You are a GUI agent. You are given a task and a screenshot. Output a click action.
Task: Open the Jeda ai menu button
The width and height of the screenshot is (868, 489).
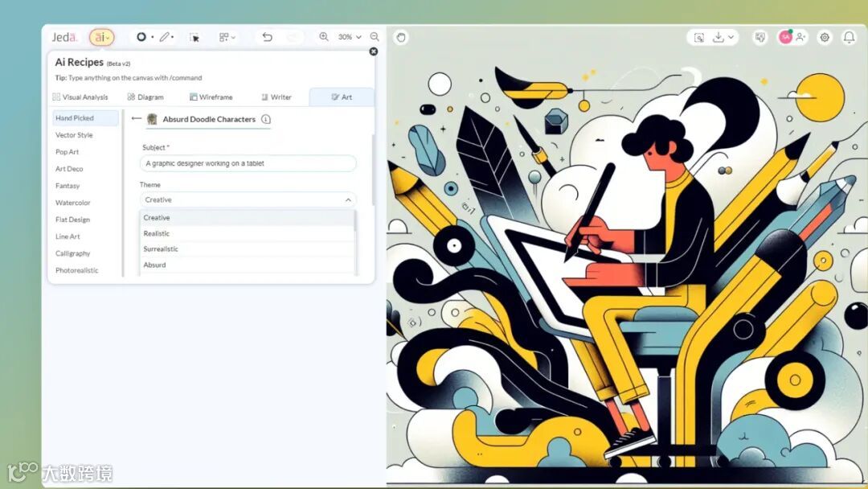point(102,37)
